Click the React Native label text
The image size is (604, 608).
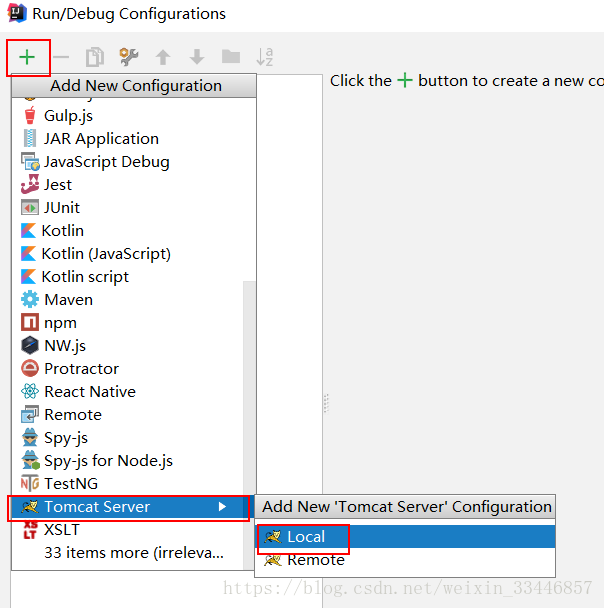(90, 392)
